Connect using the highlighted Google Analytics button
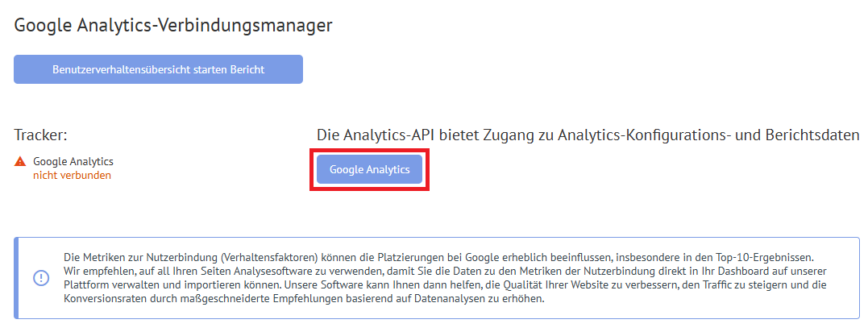The image size is (868, 332). click(370, 169)
